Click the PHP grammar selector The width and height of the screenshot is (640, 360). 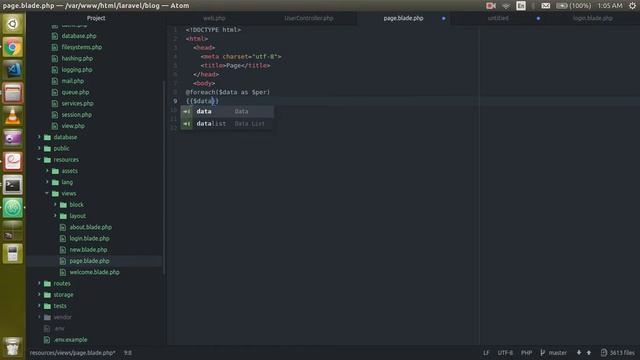[527, 353]
